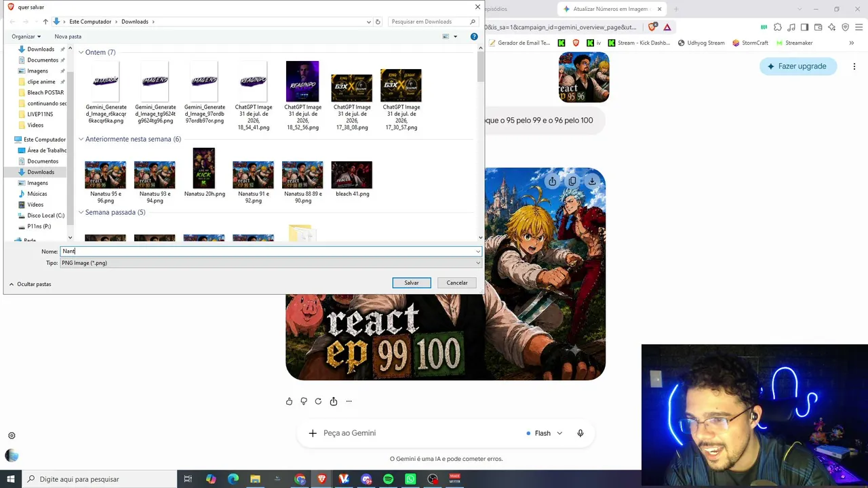Viewport: 868px width, 488px height.
Task: Add a file with the plus icon in Gemini
Action: click(313, 433)
